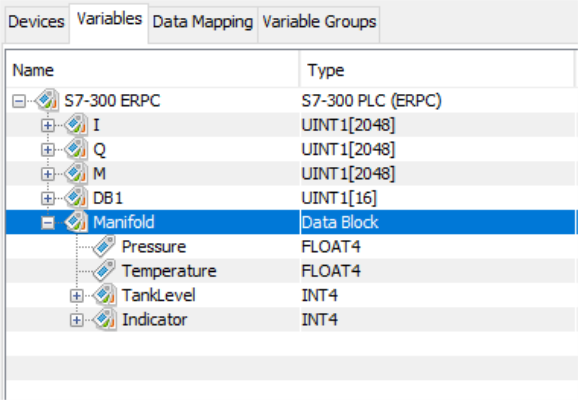Click the Manifold data block icon

[x=76, y=222]
